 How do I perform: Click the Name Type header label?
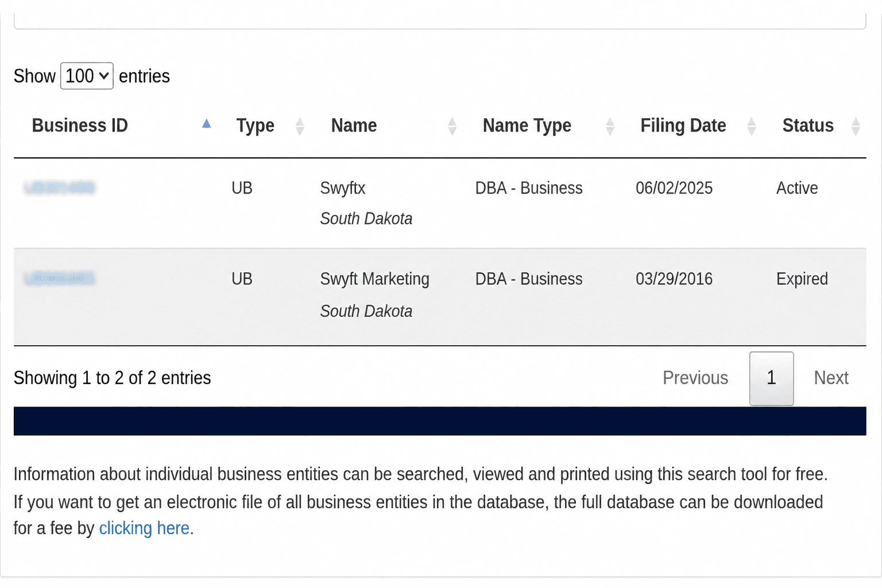point(527,126)
